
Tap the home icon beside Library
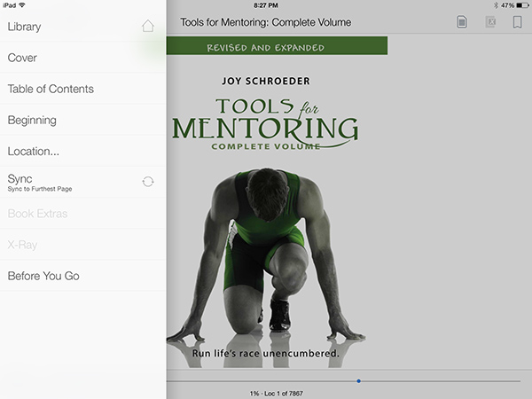(148, 26)
